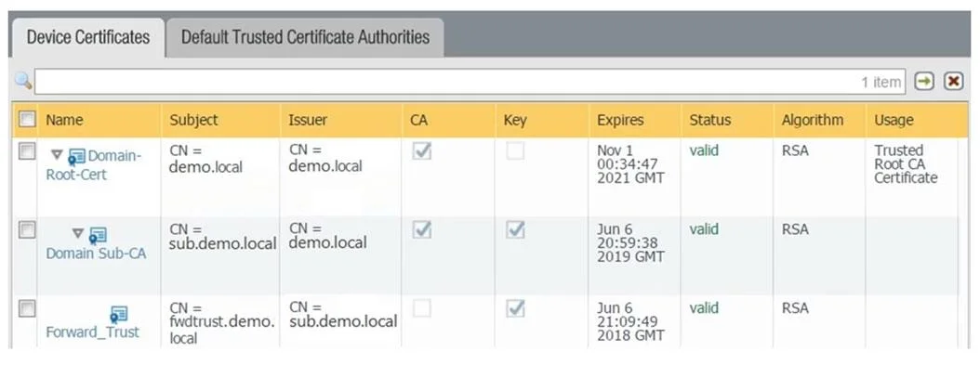The width and height of the screenshot is (980, 365).
Task: Open the Domain-Root-Cert certificate link
Action: click(x=94, y=164)
